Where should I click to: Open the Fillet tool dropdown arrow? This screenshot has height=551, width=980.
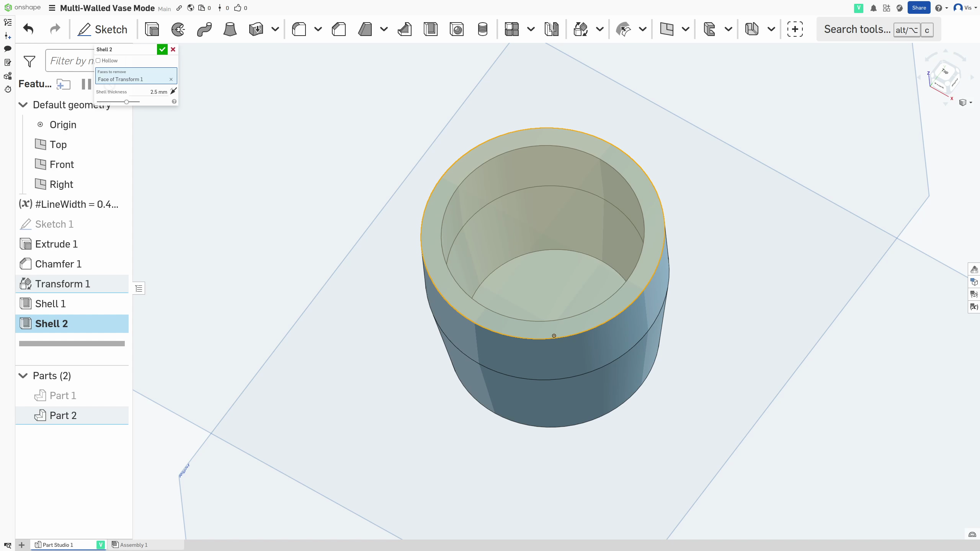318,29
